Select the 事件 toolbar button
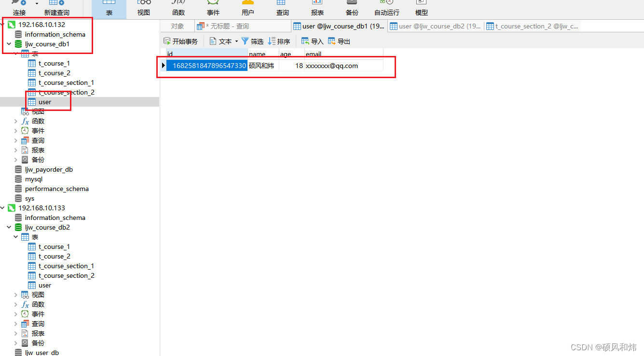The image size is (644, 356). coord(213,8)
